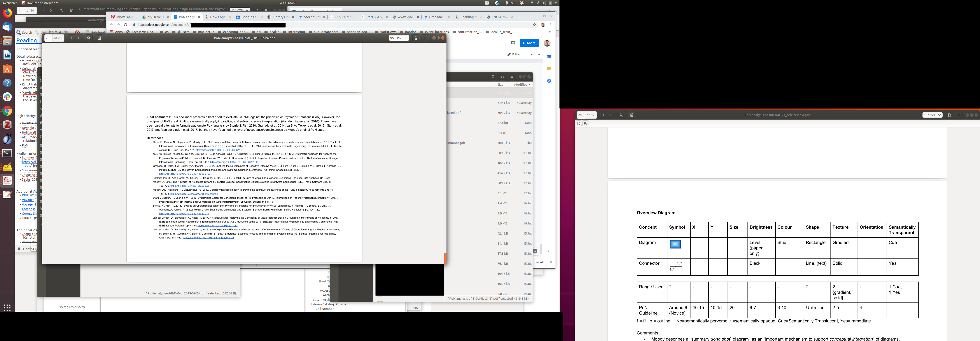This screenshot has width=980, height=341.
Task: Toggle grid view in file manager
Action: 502,77
